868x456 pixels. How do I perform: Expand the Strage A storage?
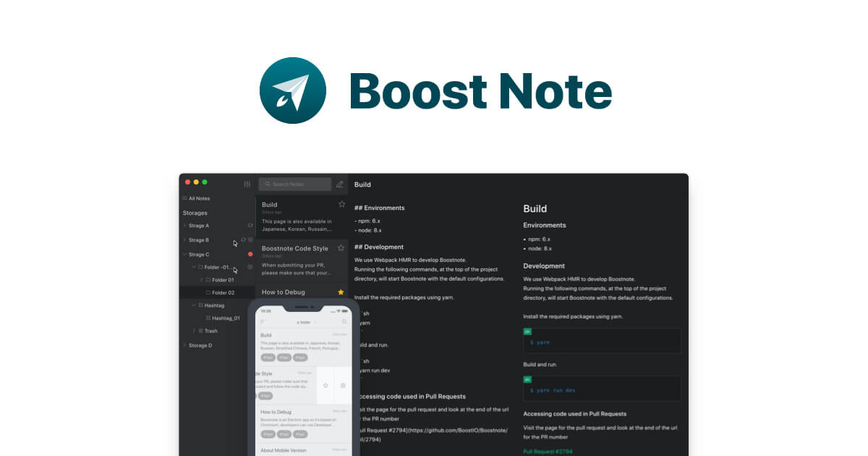(x=184, y=226)
